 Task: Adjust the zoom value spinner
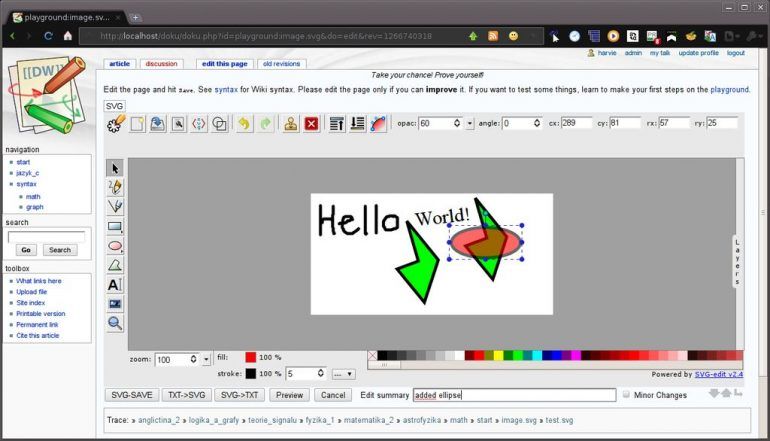[193, 359]
